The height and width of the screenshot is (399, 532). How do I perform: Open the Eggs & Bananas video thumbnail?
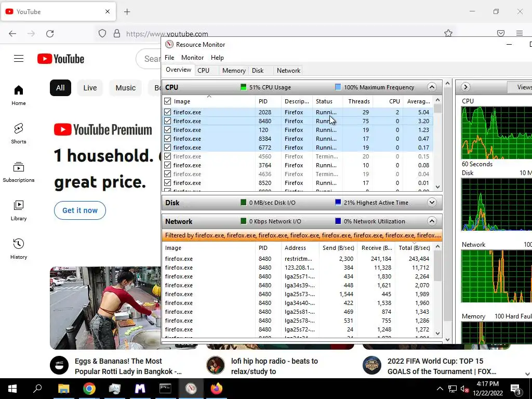coord(105,308)
